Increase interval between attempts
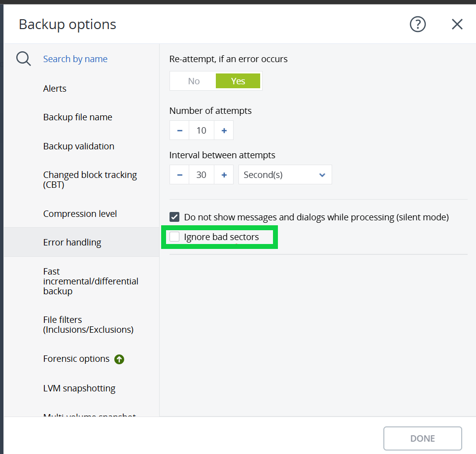This screenshot has height=454, width=476. (224, 175)
